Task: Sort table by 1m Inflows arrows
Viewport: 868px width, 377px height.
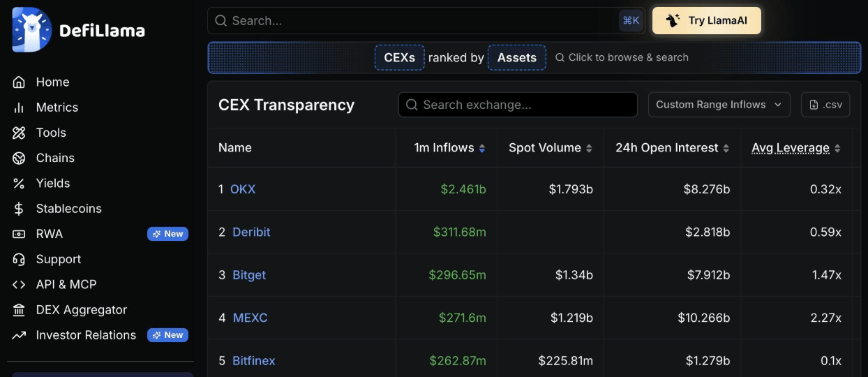Action: [482, 148]
